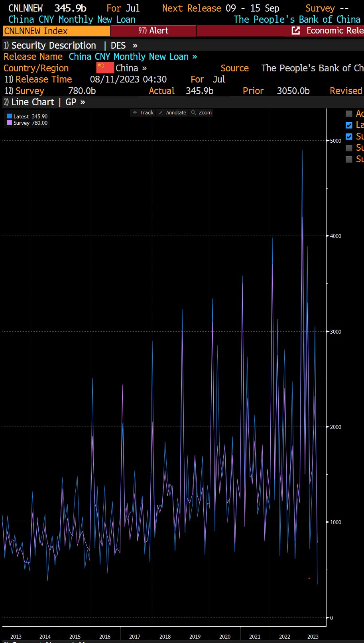Click the Revised label
Screen dimensions: 364x643
[x=346, y=91]
